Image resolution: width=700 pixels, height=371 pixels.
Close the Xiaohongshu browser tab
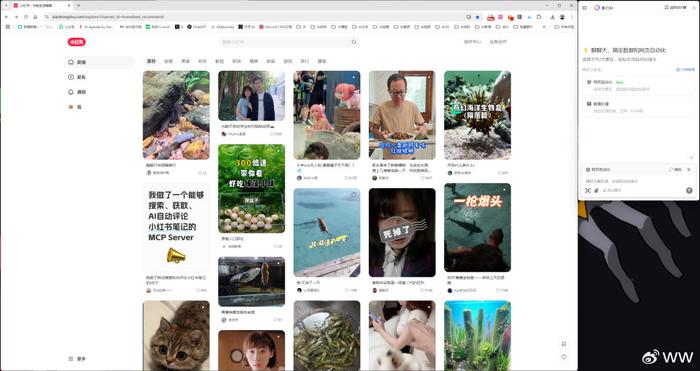[x=69, y=5]
